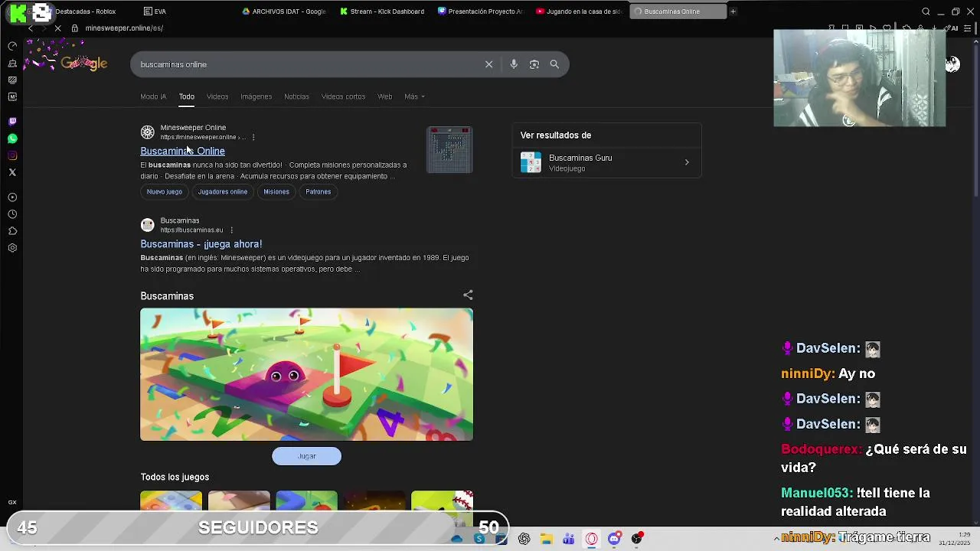This screenshot has width=980, height=551.
Task: Open the Minesweeper board result thumbnail
Action: (449, 149)
